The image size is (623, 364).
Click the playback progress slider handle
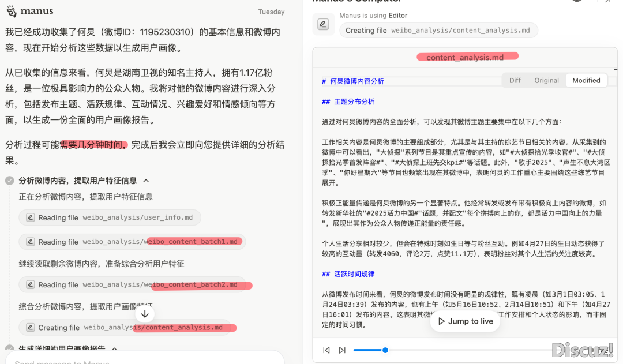coord(385,350)
